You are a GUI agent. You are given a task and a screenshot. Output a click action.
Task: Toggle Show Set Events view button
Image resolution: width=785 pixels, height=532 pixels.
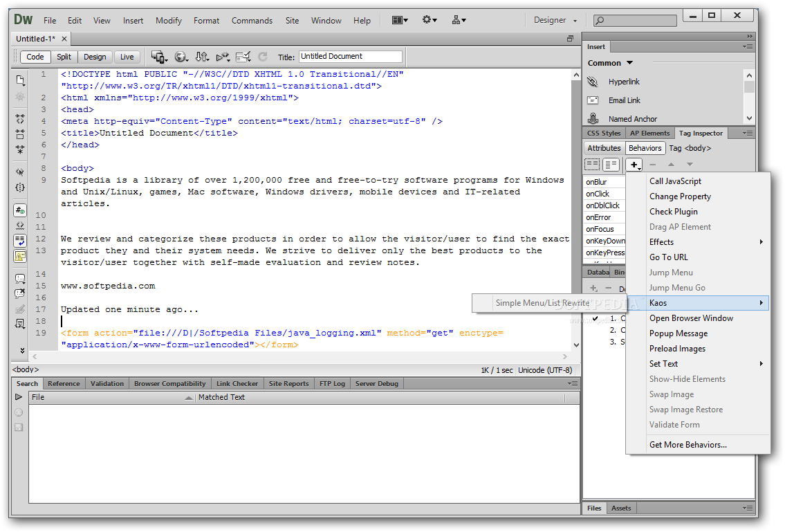pos(592,165)
